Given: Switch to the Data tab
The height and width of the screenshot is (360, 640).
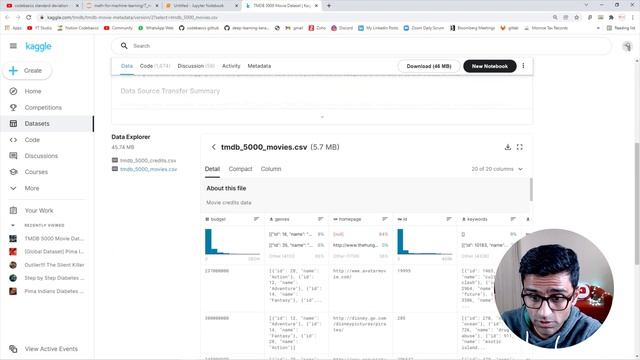Looking at the screenshot, I should coord(127,66).
